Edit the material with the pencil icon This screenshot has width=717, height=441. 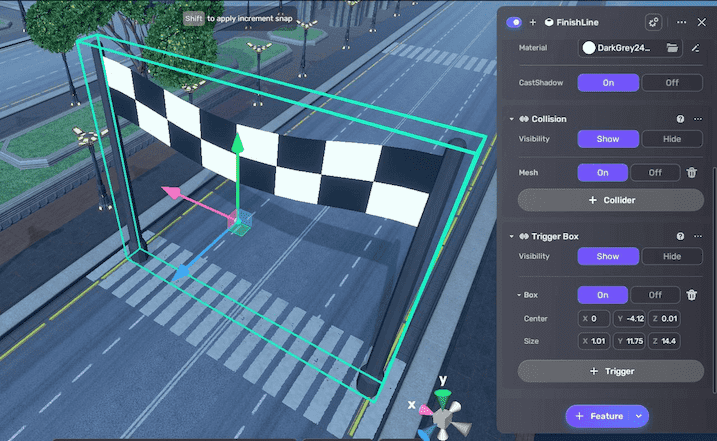[696, 47]
